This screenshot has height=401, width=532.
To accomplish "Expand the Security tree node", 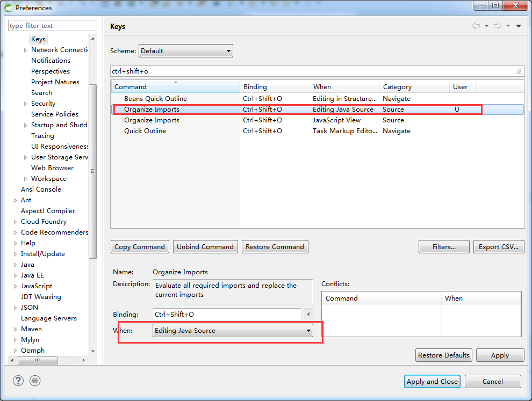I will (25, 104).
